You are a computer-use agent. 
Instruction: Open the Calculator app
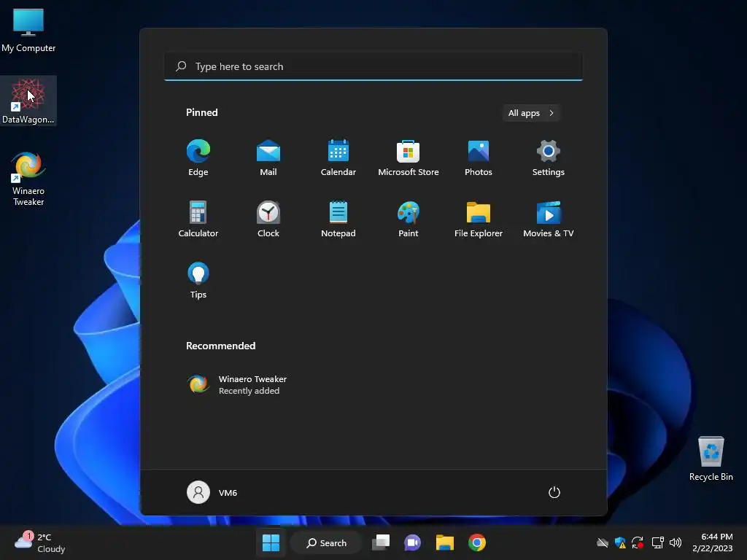pyautogui.click(x=198, y=219)
